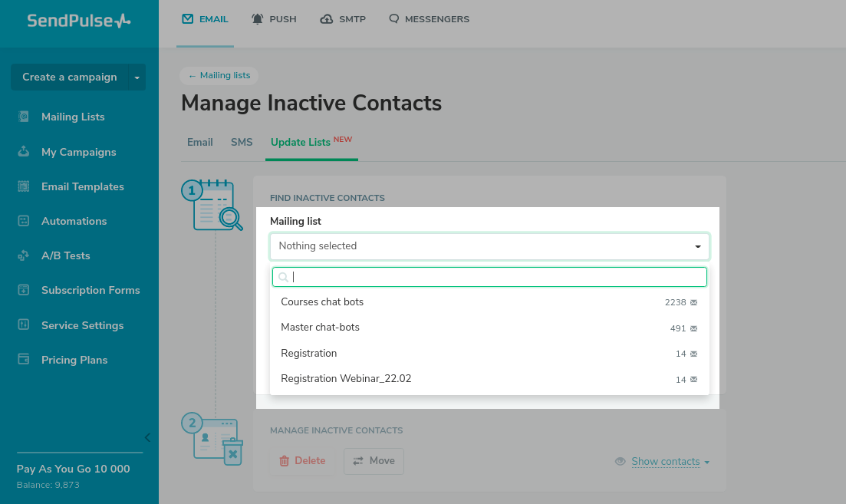Open the PUSH section in top menu

pos(274,19)
